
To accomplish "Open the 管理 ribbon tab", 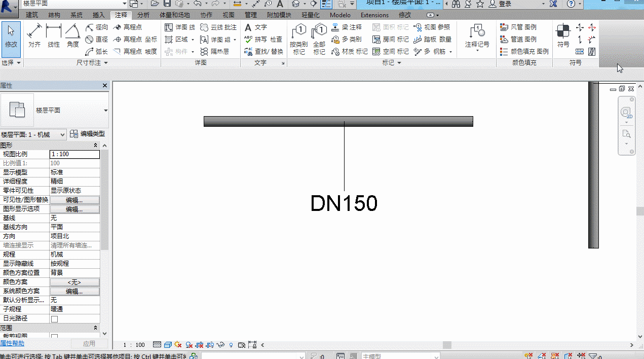I will point(251,15).
